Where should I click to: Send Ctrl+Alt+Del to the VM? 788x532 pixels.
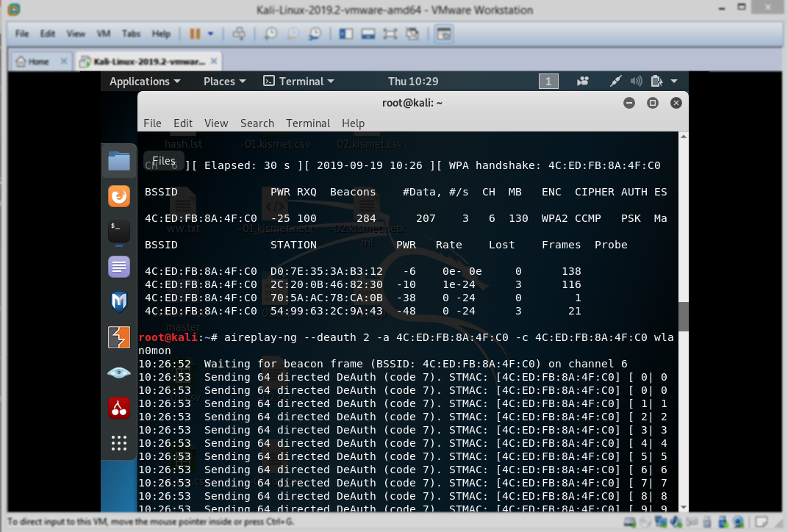[x=239, y=34]
